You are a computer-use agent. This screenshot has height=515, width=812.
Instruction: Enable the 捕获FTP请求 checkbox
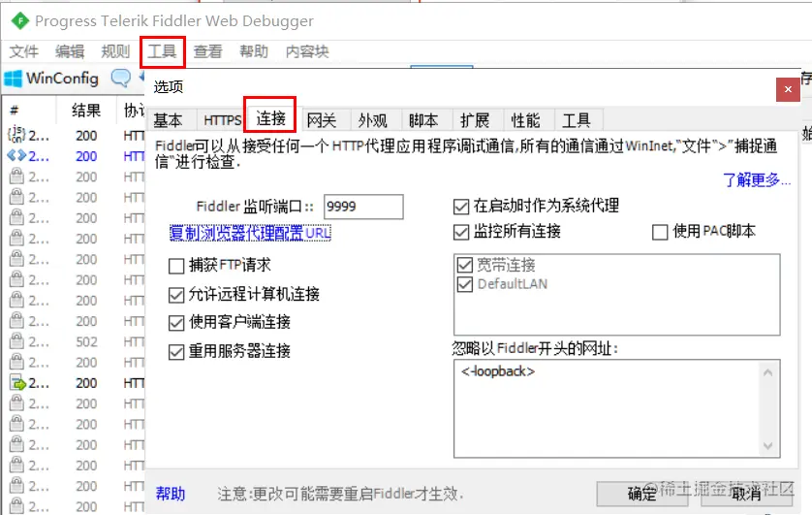coord(176,267)
